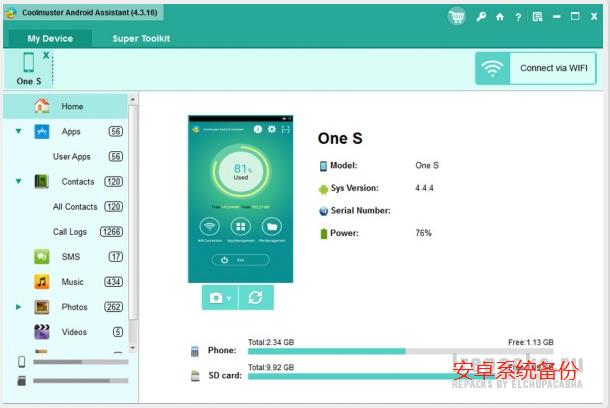This screenshot has width=610, height=408.
Task: Open User Apps list
Action: point(72,156)
